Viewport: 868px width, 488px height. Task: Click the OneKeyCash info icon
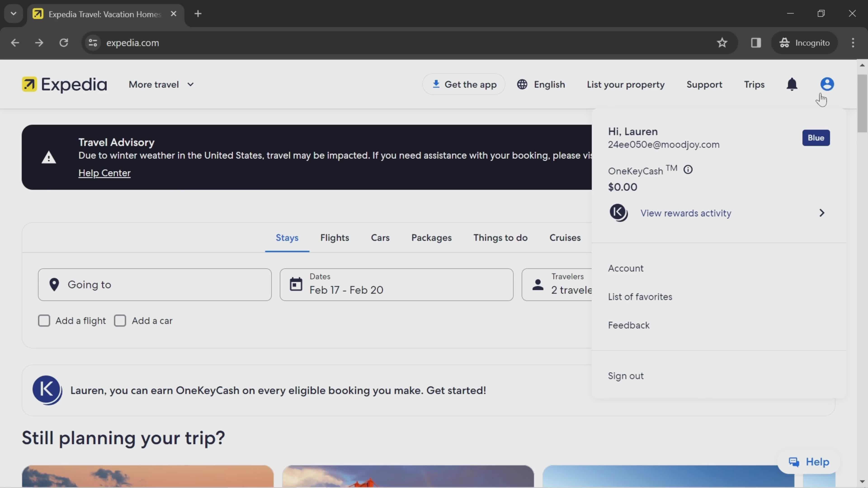[688, 170]
